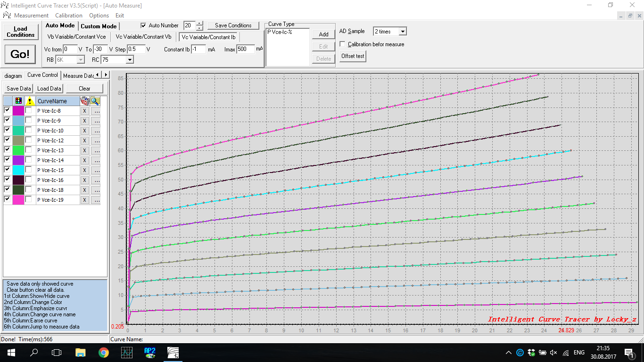Click the erase curve column header icon
The image size is (644, 362).
(x=85, y=101)
